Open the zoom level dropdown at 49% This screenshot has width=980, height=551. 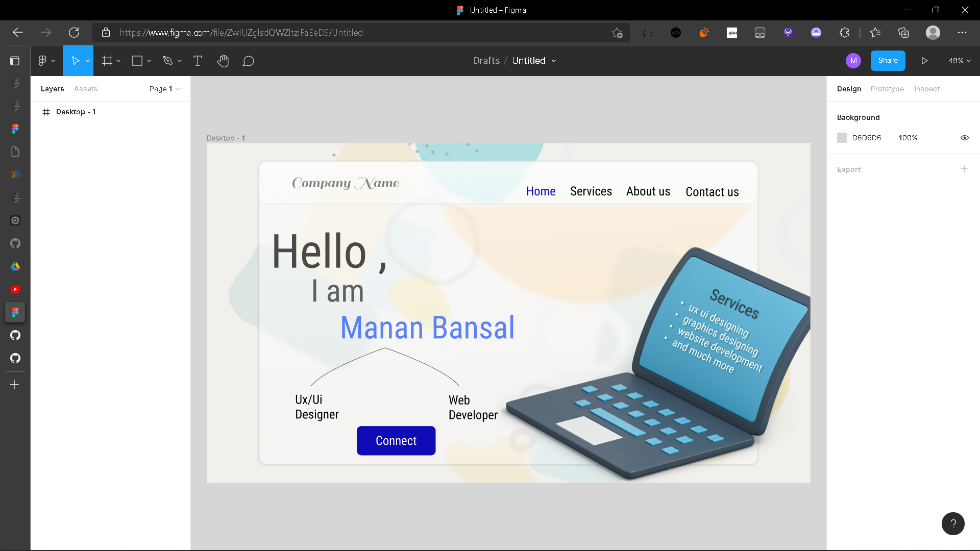959,61
